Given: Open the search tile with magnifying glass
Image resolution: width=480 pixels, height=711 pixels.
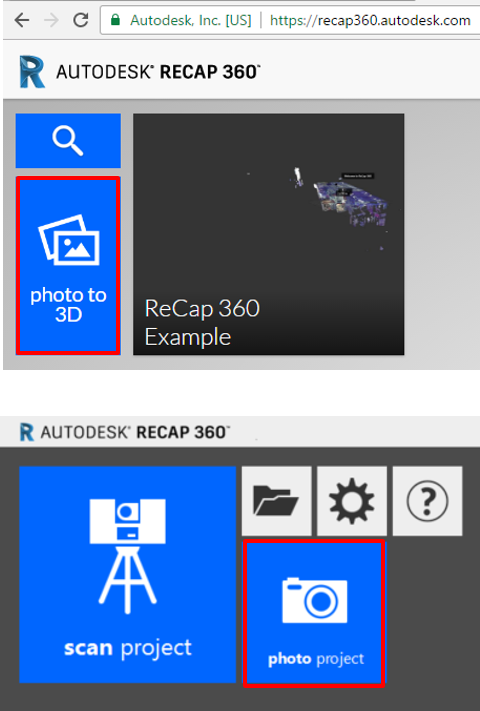Looking at the screenshot, I should point(68,141).
